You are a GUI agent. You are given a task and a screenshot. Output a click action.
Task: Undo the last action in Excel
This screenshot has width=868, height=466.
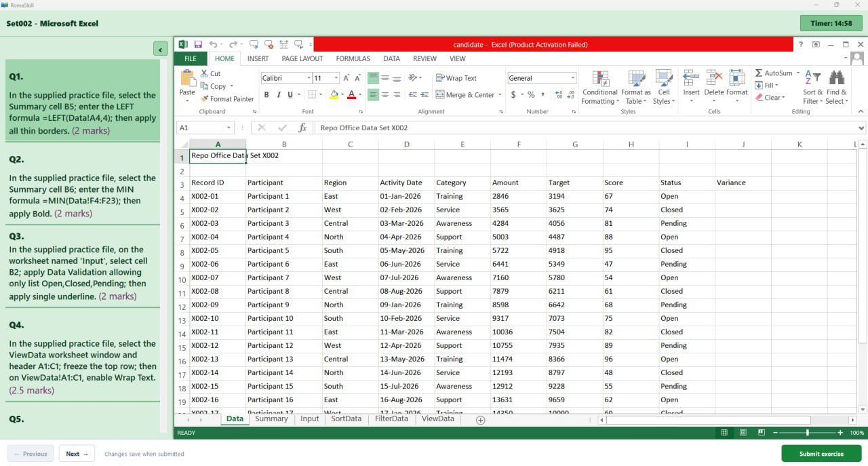(x=213, y=45)
